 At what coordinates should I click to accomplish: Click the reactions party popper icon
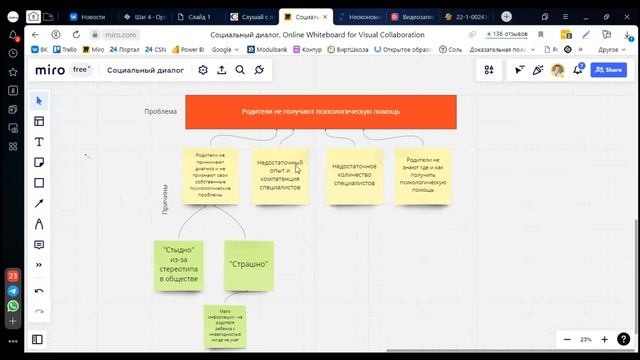tap(538, 70)
